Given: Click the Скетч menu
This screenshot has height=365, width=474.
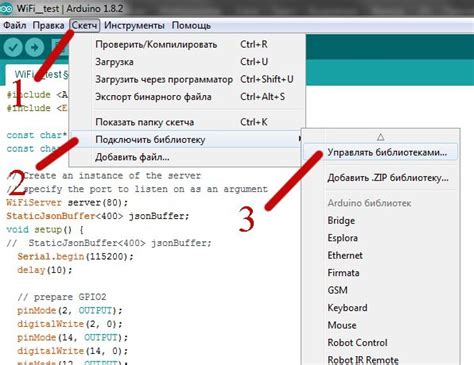Looking at the screenshot, I should [85, 25].
